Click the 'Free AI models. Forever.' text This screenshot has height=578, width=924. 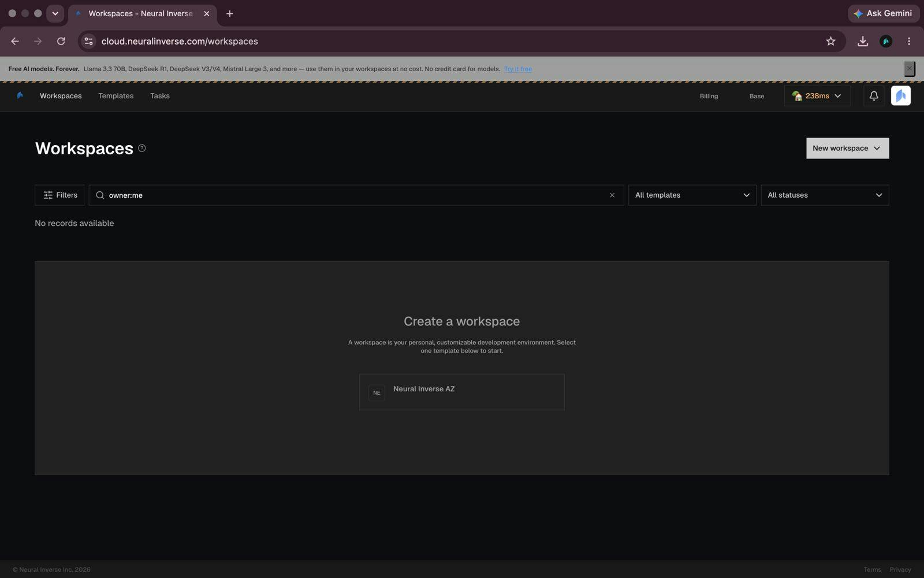[x=44, y=69]
